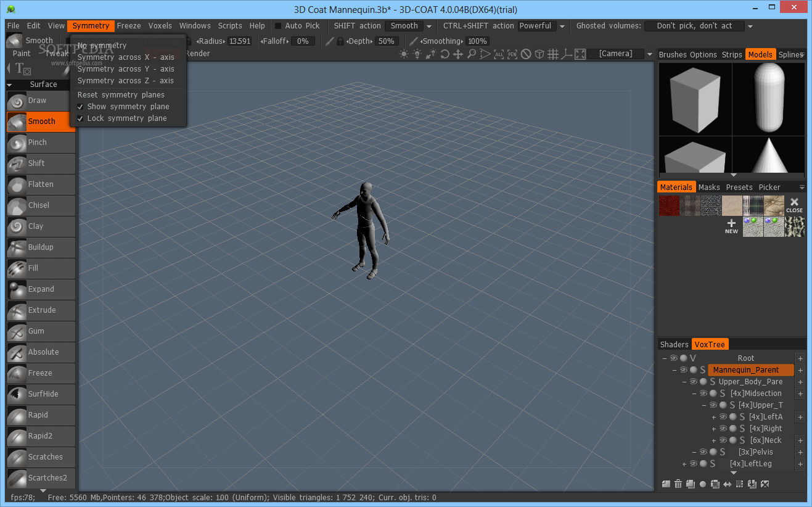This screenshot has width=812, height=507.
Task: Click the Radius slider label
Action: coord(211,41)
